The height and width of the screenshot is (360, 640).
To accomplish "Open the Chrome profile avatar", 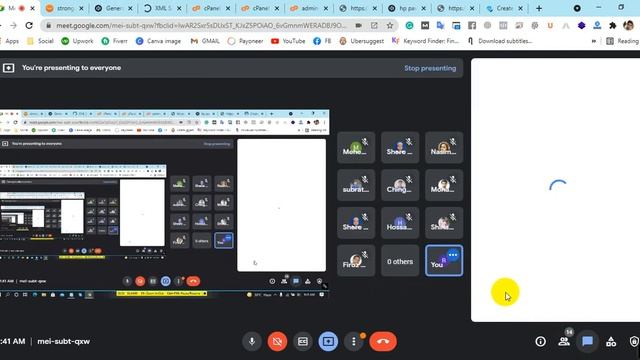I will pos(629,25).
